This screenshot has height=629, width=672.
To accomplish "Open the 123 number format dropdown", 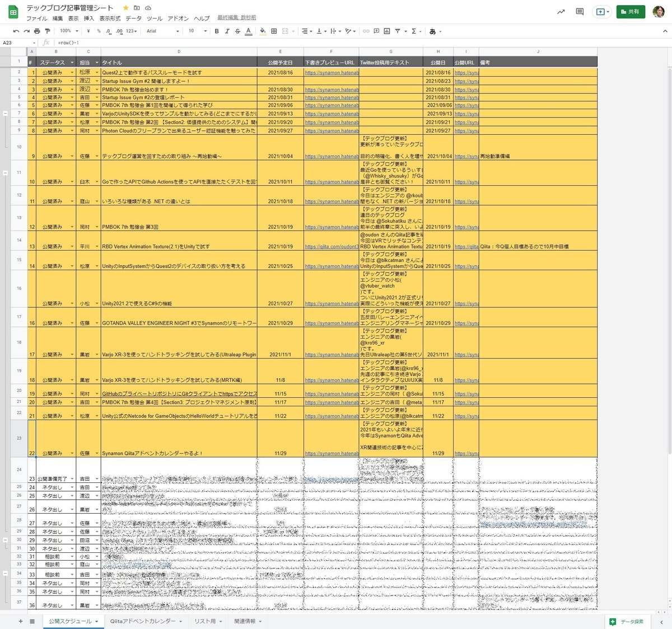I will point(132,31).
